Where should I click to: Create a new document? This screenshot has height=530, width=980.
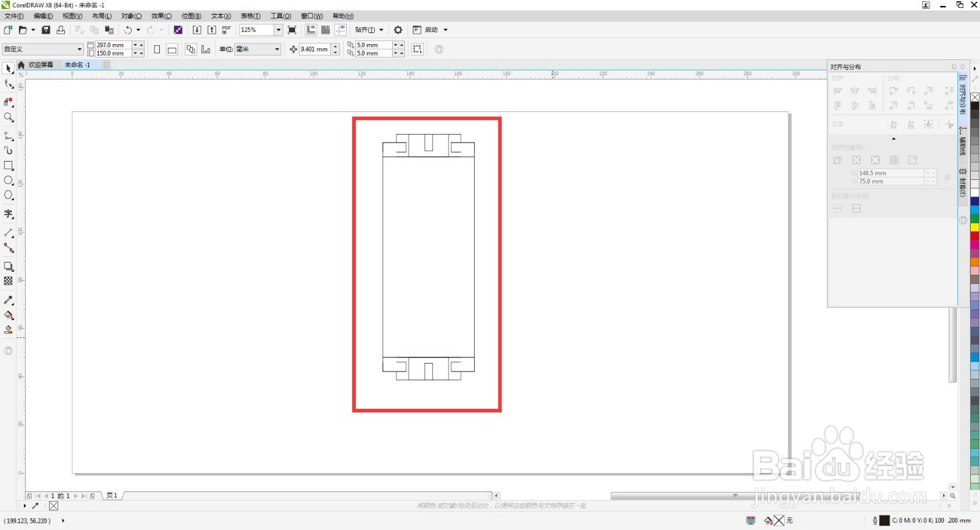[8, 29]
